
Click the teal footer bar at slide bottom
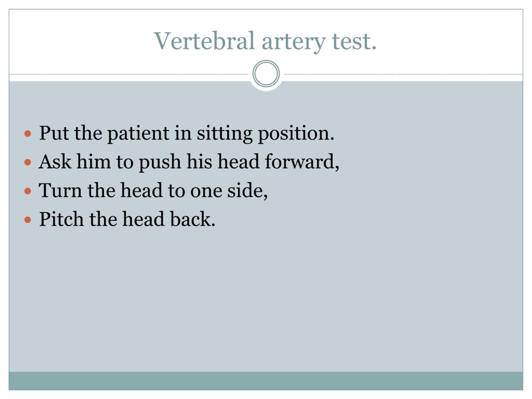point(266,381)
